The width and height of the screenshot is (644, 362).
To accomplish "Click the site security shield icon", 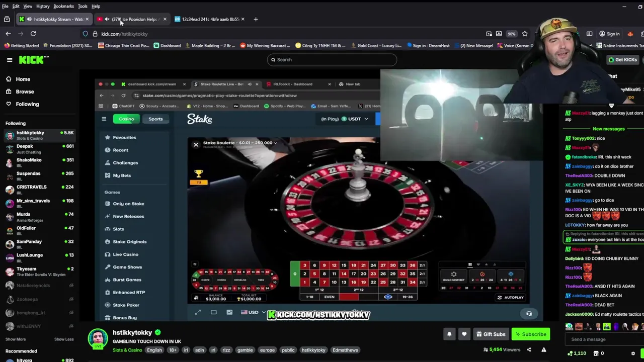I will point(86,34).
